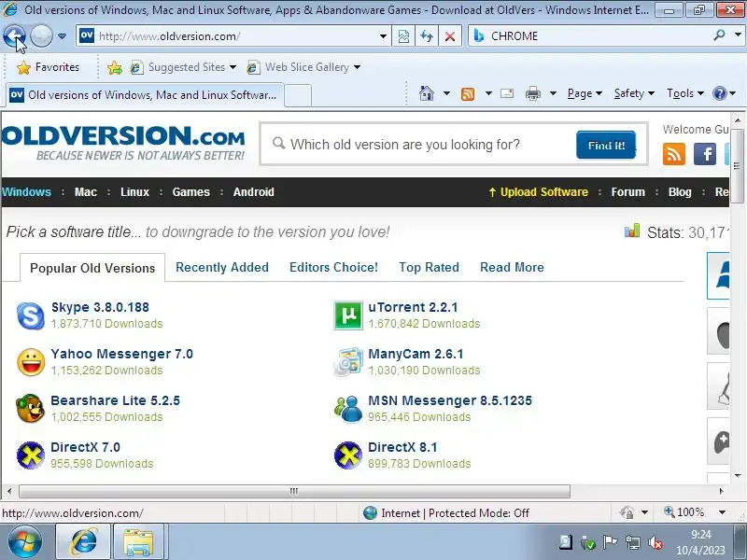Click the Bearshare bear icon

click(31, 409)
